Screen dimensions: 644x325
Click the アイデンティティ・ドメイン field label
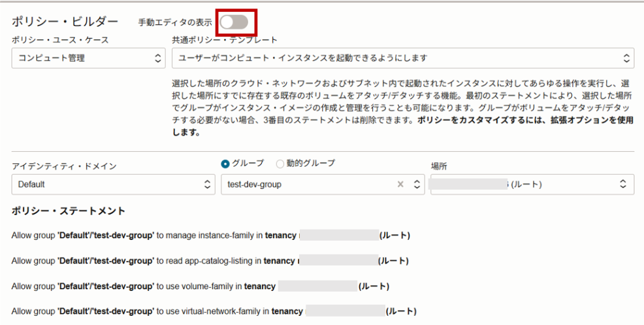(x=64, y=166)
